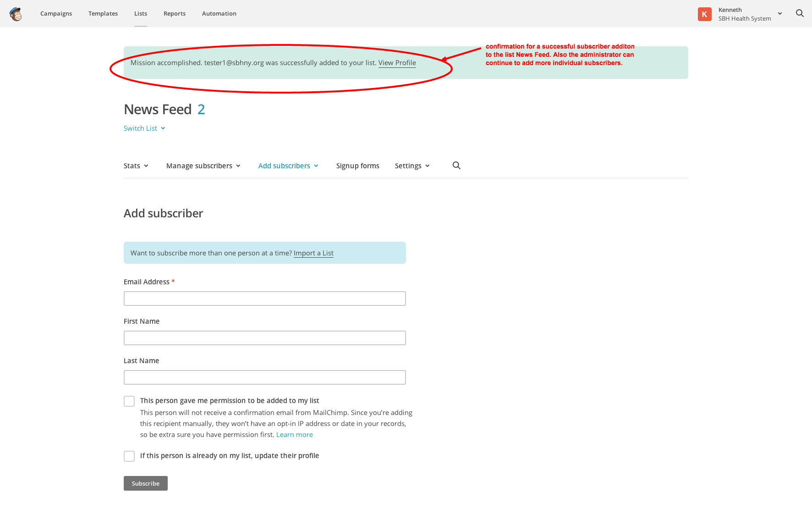The height and width of the screenshot is (520, 812).
Task: Open the Add subscribers dropdown
Action: coord(288,166)
